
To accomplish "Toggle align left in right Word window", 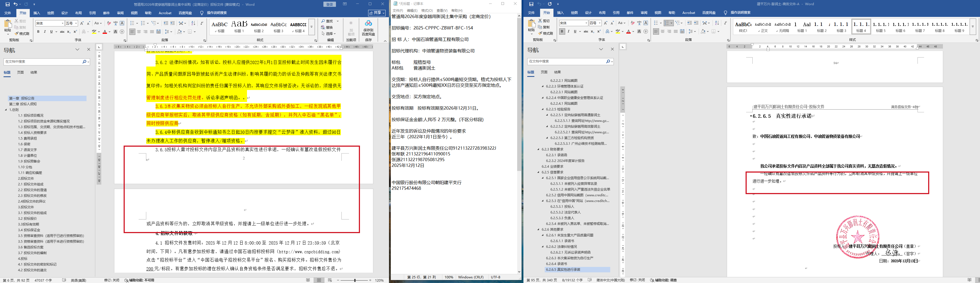I will [x=656, y=32].
